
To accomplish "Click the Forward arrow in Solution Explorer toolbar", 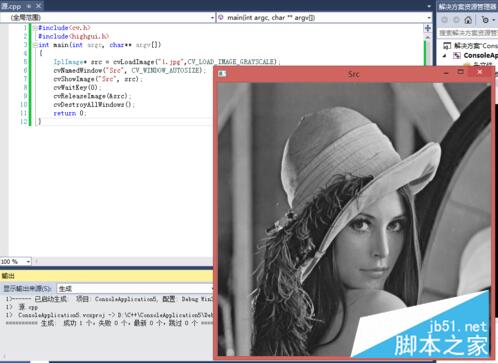I will pyautogui.click(x=456, y=20).
